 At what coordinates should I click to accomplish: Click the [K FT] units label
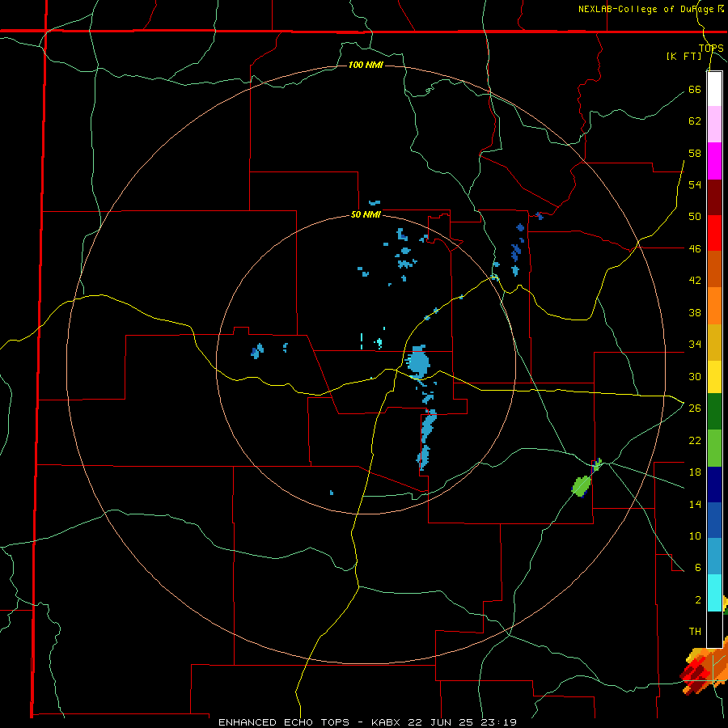(x=684, y=56)
